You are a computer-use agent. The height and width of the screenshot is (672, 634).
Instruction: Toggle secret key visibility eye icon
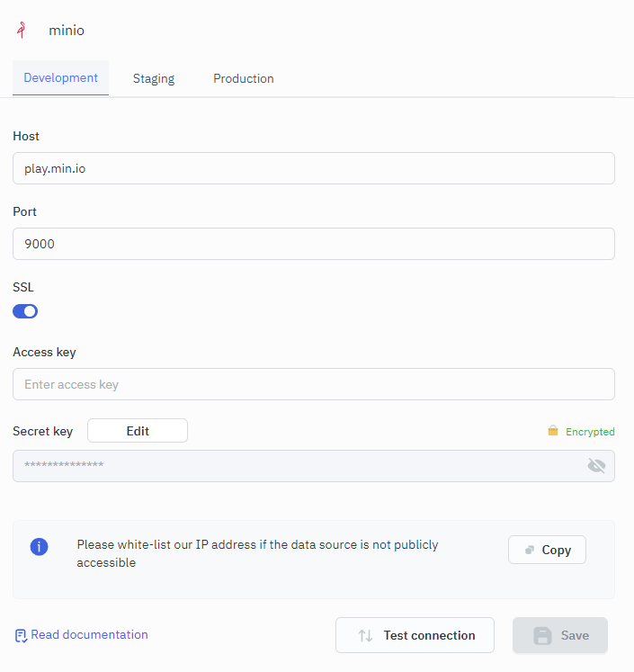tap(596, 465)
